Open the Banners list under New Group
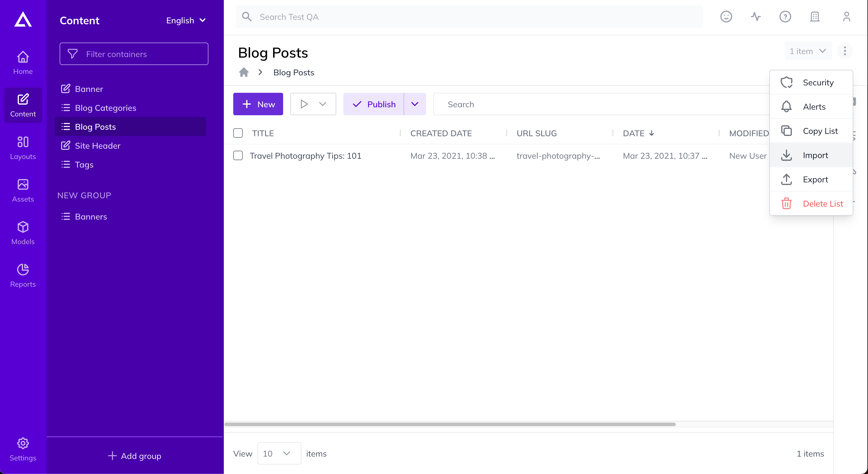The image size is (868, 474). click(130, 216)
